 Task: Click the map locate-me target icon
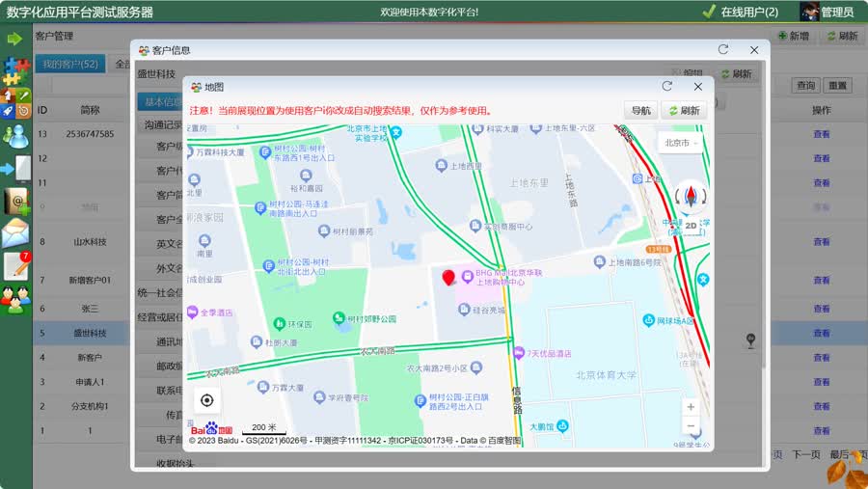click(x=206, y=400)
